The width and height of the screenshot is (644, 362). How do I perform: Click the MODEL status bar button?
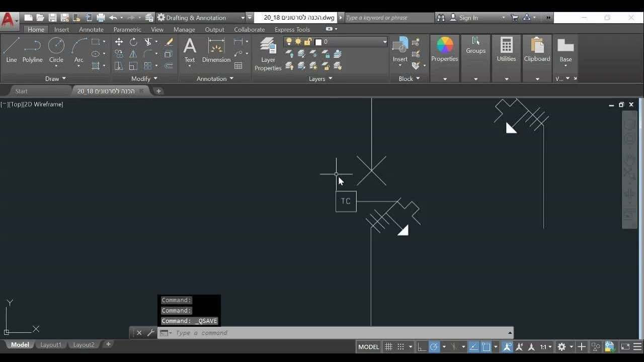pos(368,347)
